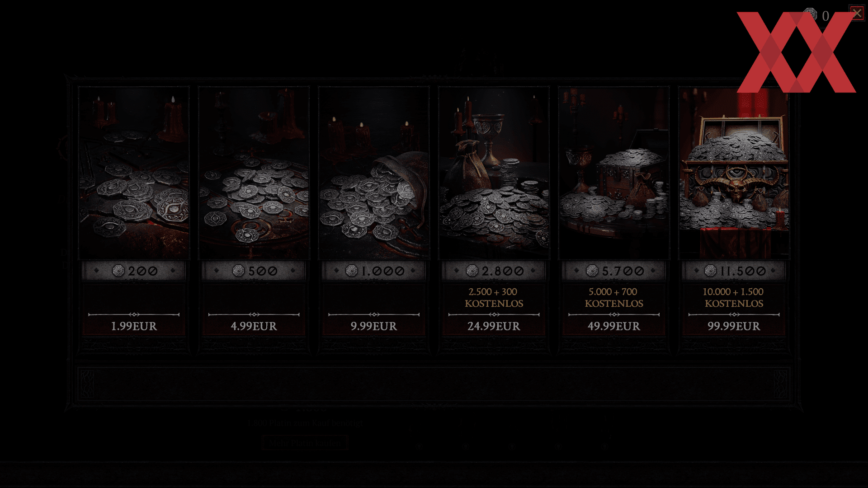The width and height of the screenshot is (868, 488).
Task: Buy the 24.99EUR Platinum bundle
Action: pos(494,326)
